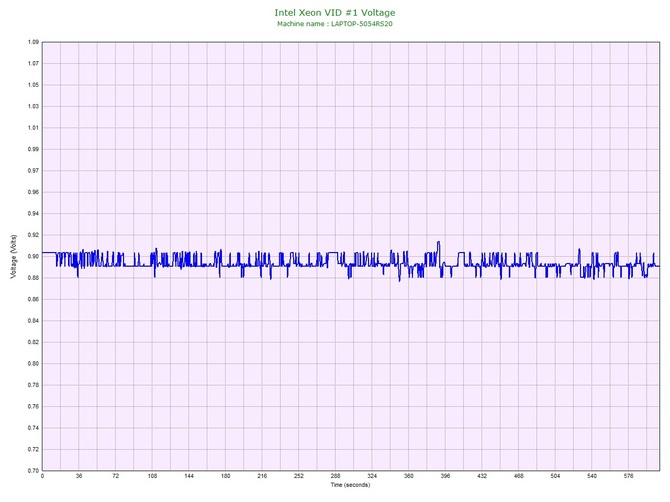Screen dimensions: 670x502
Task: Click the chart title "Intel Xeon VID #1 Voltage"
Action: pos(335,12)
